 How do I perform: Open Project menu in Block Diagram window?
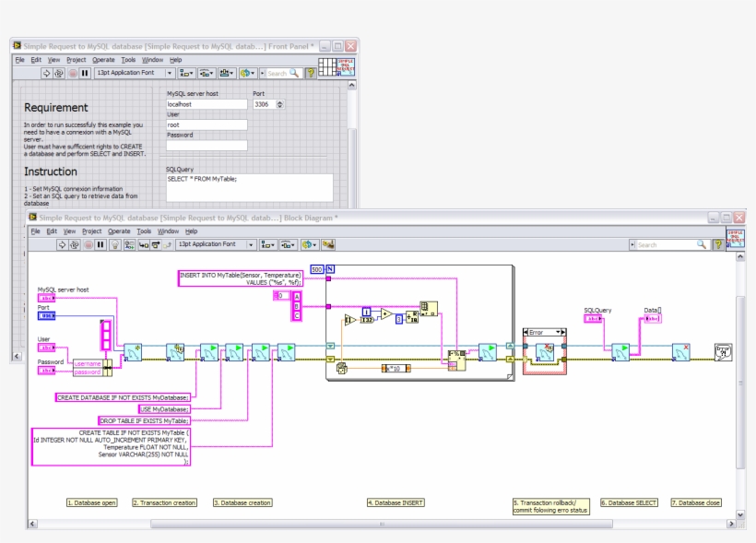(91, 231)
